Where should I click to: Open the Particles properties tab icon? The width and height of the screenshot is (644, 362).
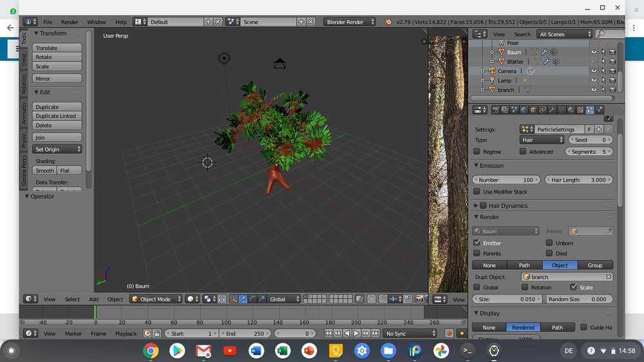point(590,110)
